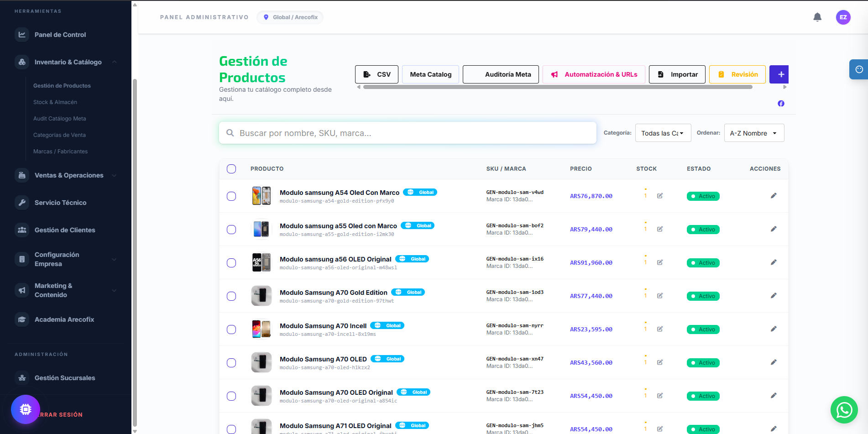Select Modulo Samsung A70 Incell row checkbox
Screen dimensions: 868x434
coord(231,329)
